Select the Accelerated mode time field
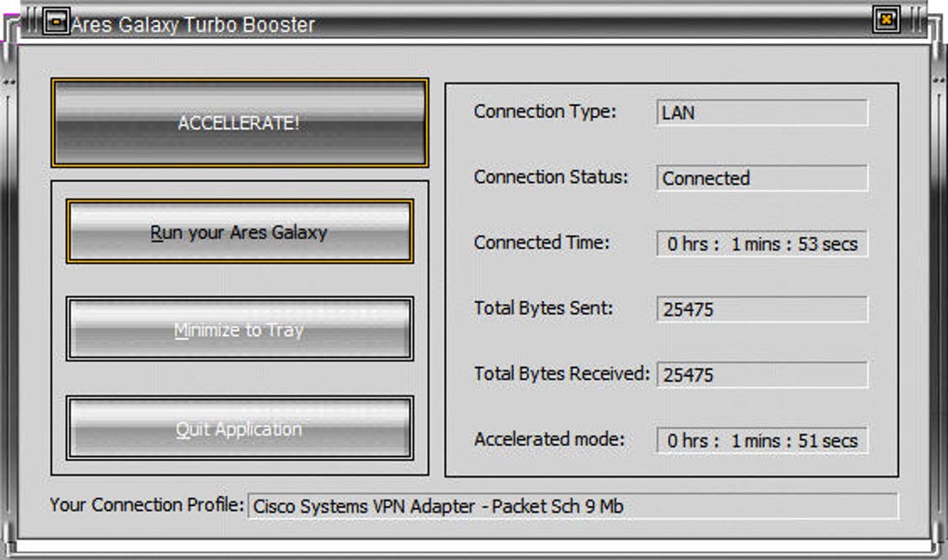The width and height of the screenshot is (948, 560). [x=762, y=440]
